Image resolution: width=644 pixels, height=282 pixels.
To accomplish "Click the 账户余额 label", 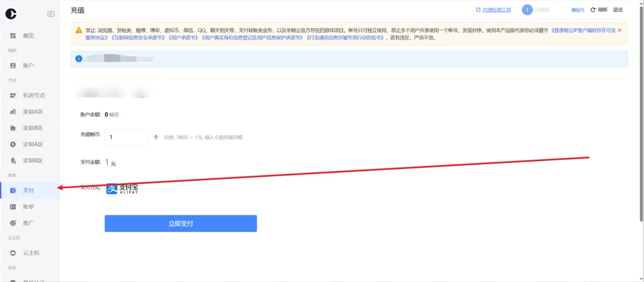I will tap(90, 115).
